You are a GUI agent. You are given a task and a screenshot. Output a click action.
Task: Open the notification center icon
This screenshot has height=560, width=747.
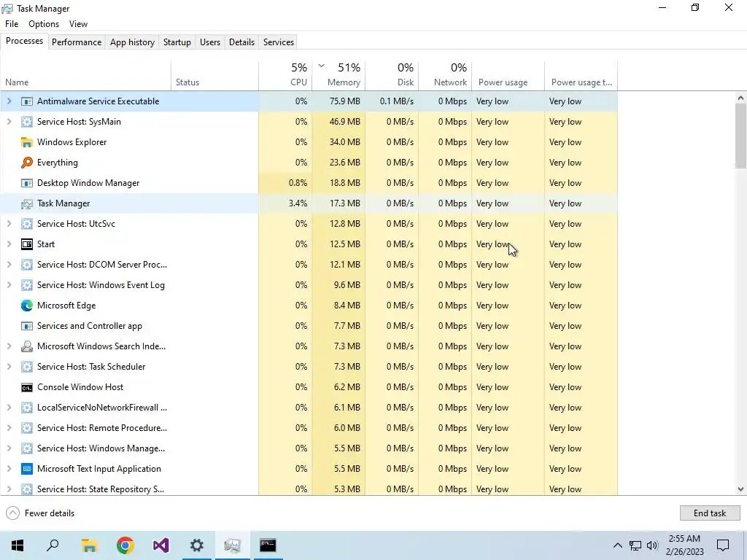pos(723,545)
